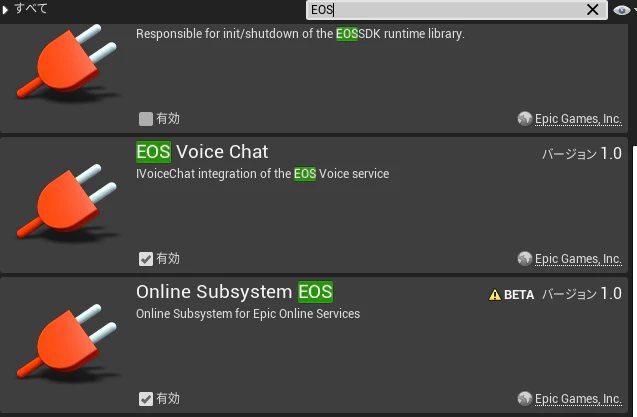This screenshot has width=637, height=417.
Task: Open Epic Games link for EOSSDK plugin
Action: [x=578, y=119]
